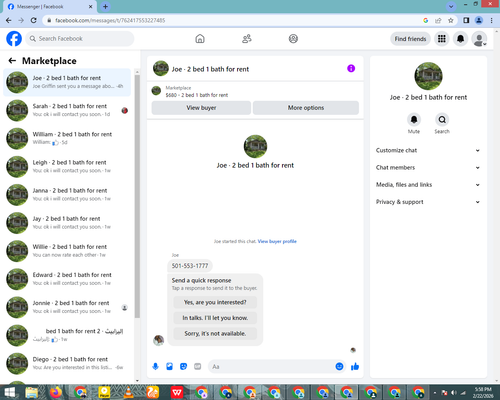500x400 pixels.
Task: Open Leigh conversation in chat list
Action: click(x=67, y=167)
